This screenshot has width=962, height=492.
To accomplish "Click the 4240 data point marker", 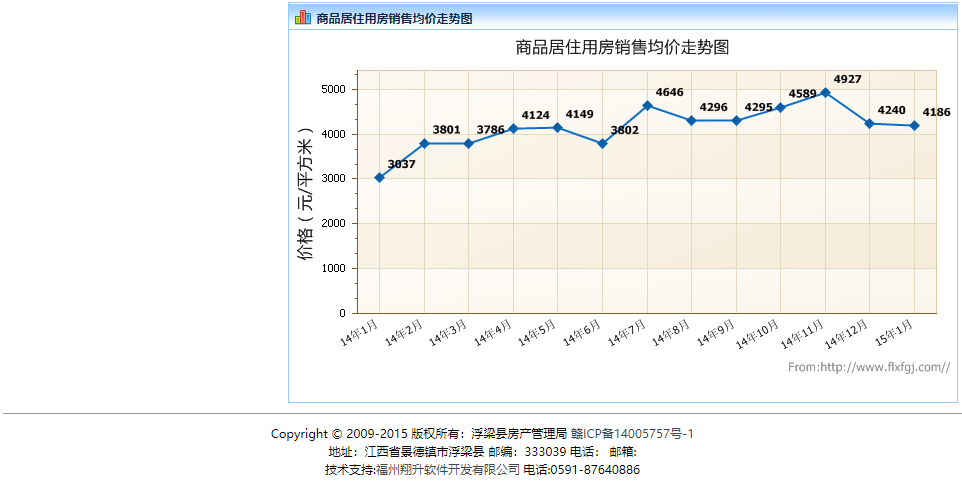I will (870, 124).
